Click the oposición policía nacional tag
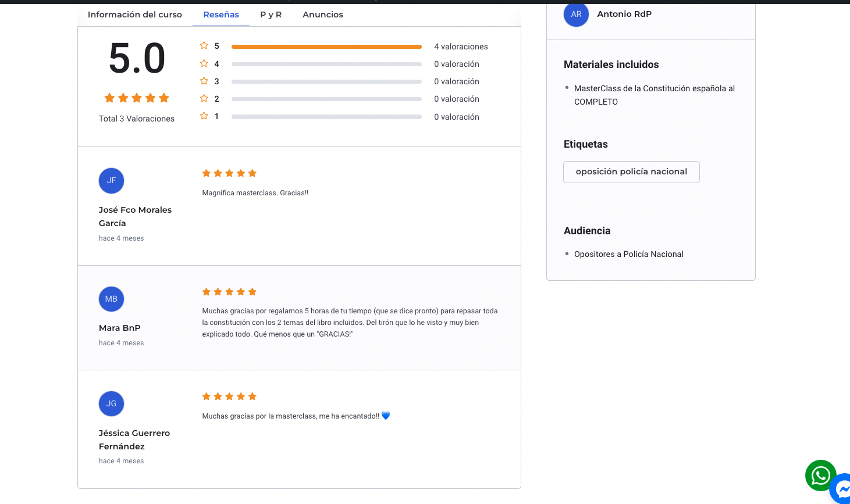Viewport: 850px width, 504px height. coord(631,172)
